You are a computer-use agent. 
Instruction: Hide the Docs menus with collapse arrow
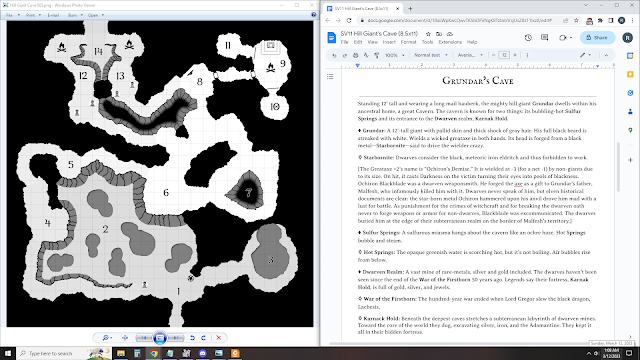pos(606,55)
